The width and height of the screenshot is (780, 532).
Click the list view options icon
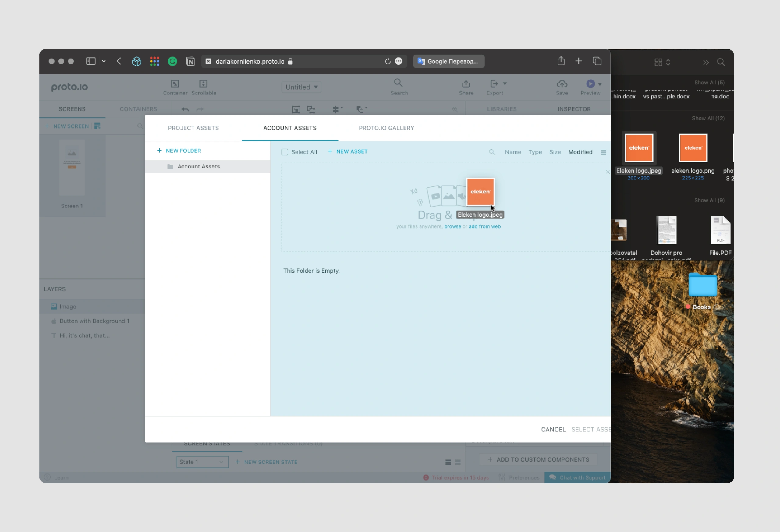(x=604, y=152)
